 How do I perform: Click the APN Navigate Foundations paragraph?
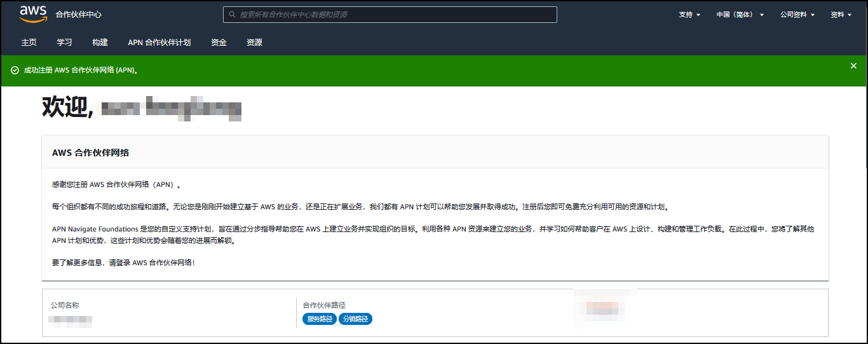(433, 235)
